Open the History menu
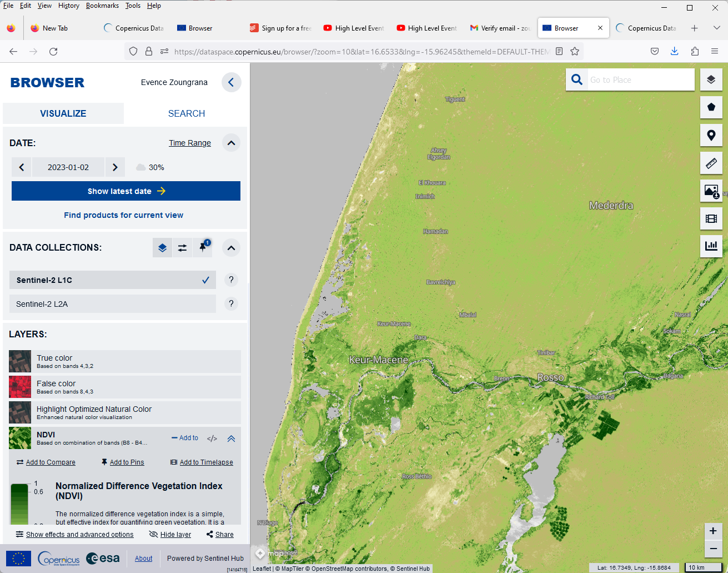 [69, 6]
